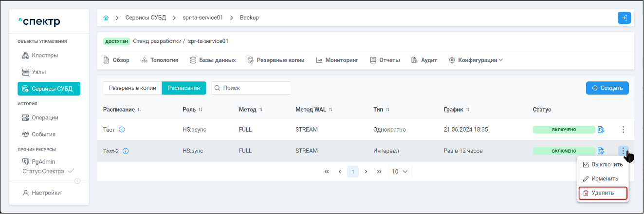The image size is (644, 214).
Task: Switch to the Резервные копии toggle tab
Action: [x=132, y=88]
